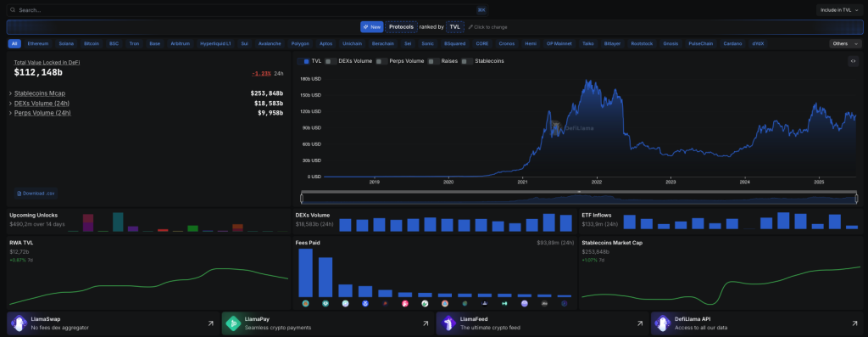Click the LlamaSwap llama logo
This screenshot has height=337, width=868.
(19, 323)
